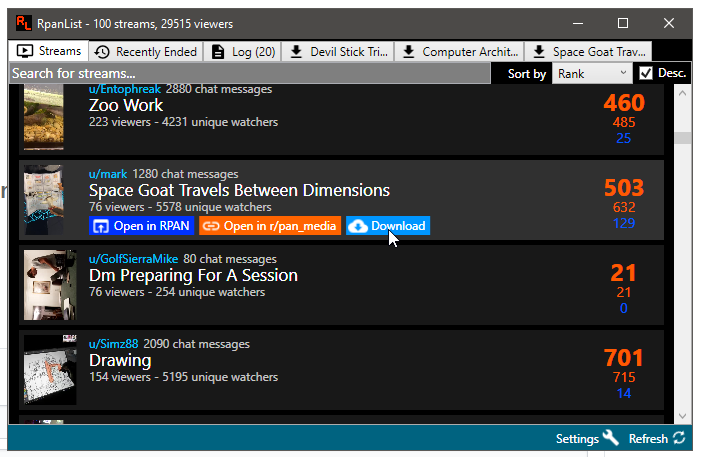Click the Computer Archit download arrow icon

[x=408, y=51]
